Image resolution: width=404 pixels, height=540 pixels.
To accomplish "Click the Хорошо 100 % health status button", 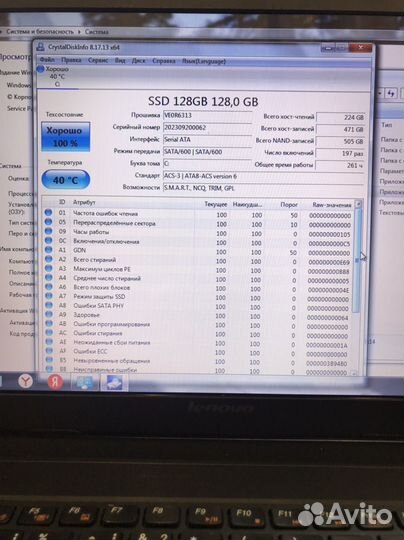I will tap(65, 136).
